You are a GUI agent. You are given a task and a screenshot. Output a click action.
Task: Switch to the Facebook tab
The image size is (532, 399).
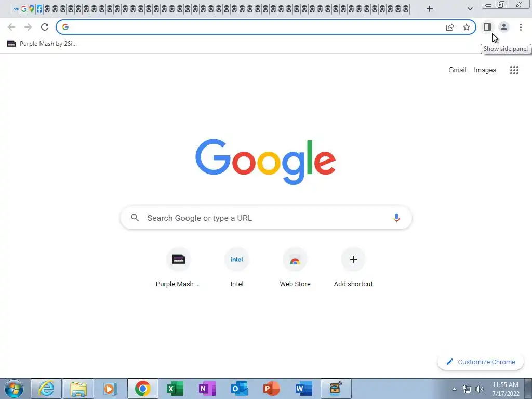[39, 9]
